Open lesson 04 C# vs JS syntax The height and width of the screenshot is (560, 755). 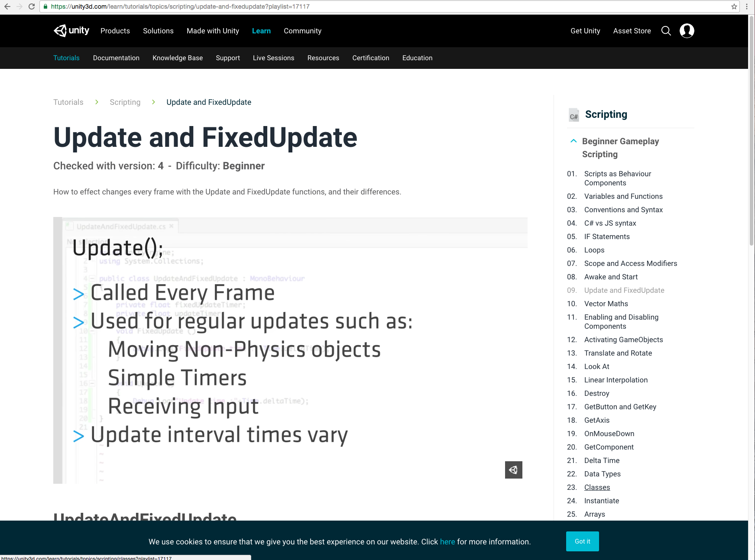610,223
